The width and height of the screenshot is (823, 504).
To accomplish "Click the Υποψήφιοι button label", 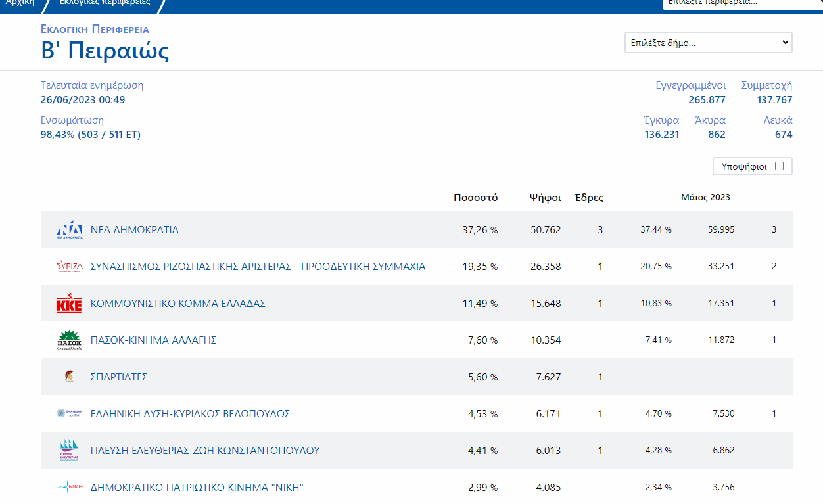I will (744, 166).
